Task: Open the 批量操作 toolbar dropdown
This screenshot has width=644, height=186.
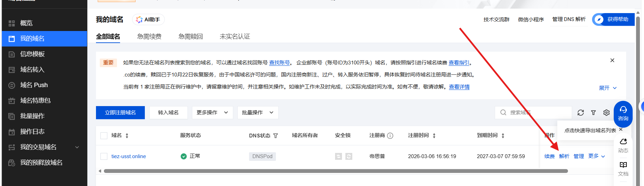Action: pyautogui.click(x=258, y=113)
